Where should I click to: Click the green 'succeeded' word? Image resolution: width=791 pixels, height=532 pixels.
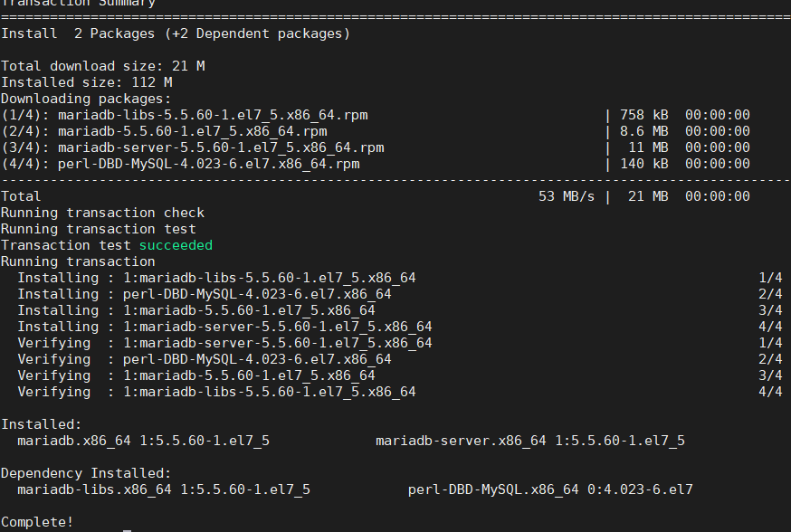176,245
